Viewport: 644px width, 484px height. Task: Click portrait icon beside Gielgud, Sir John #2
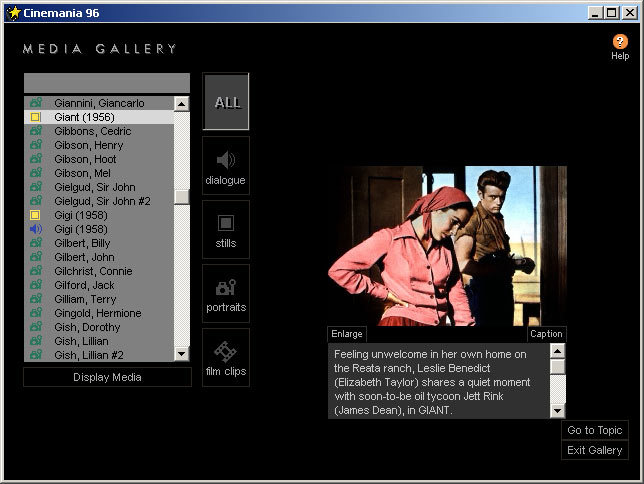[36, 201]
